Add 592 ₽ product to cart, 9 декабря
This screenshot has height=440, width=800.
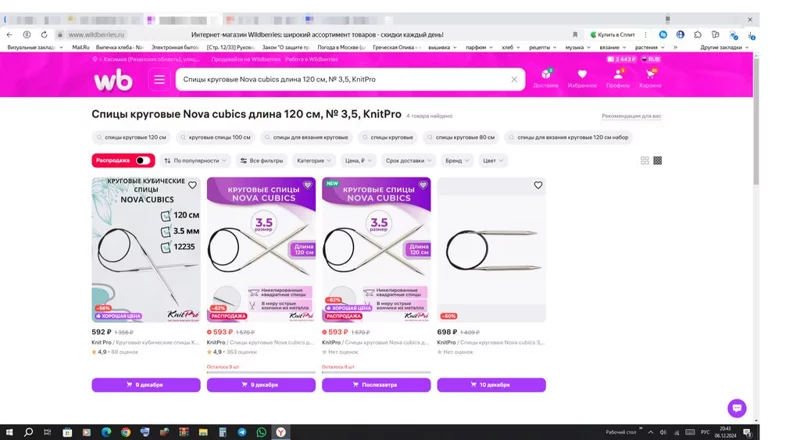tap(146, 385)
